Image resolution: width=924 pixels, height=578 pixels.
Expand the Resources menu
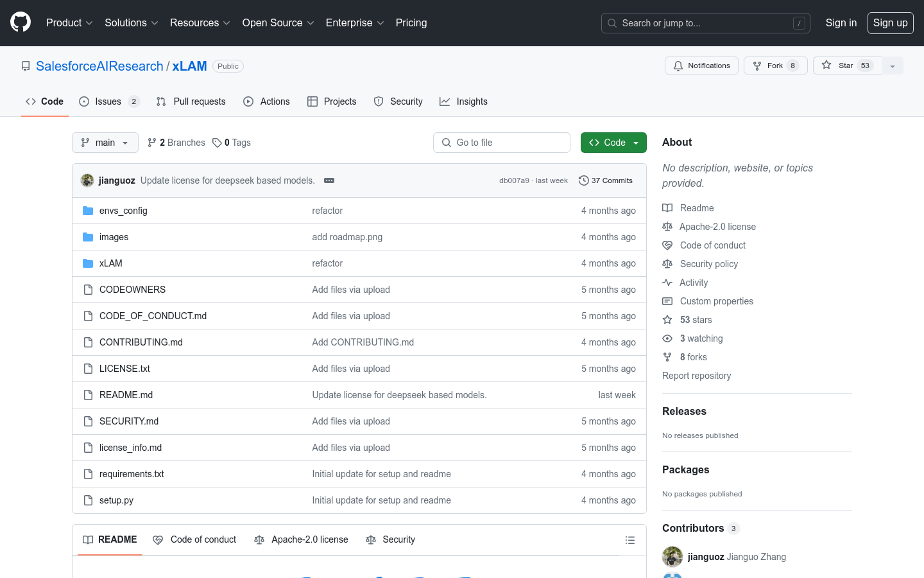coord(200,22)
